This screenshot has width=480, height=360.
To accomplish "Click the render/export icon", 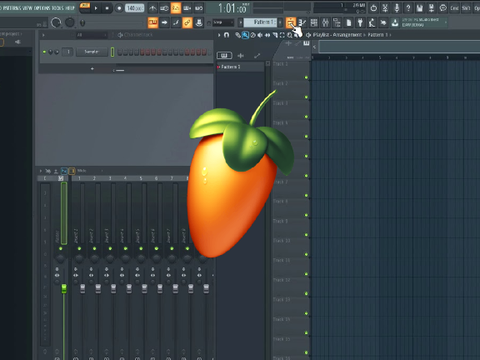I will [431, 8].
